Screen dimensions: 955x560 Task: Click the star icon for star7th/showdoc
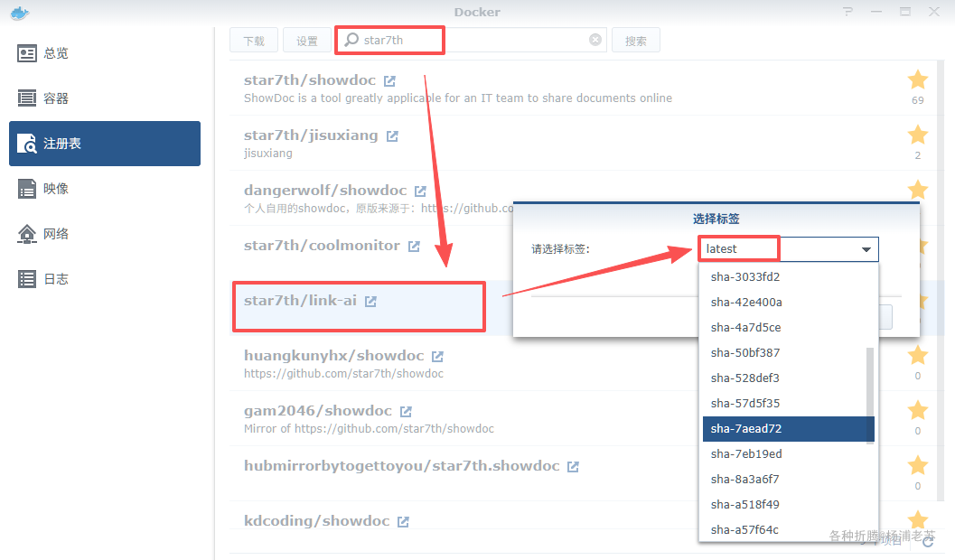(917, 79)
